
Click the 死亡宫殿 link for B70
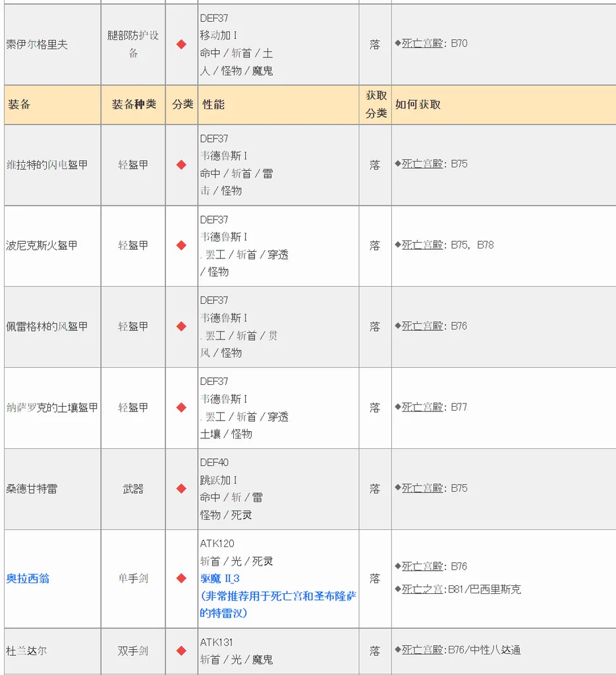(422, 44)
